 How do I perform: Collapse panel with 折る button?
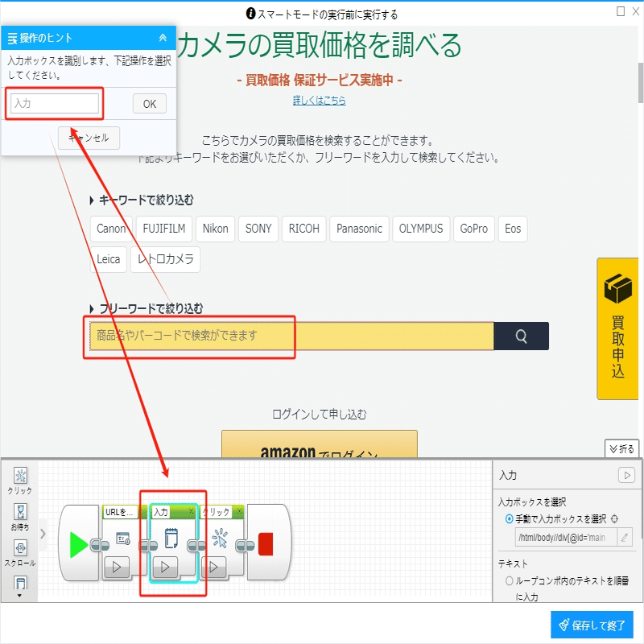(621, 448)
